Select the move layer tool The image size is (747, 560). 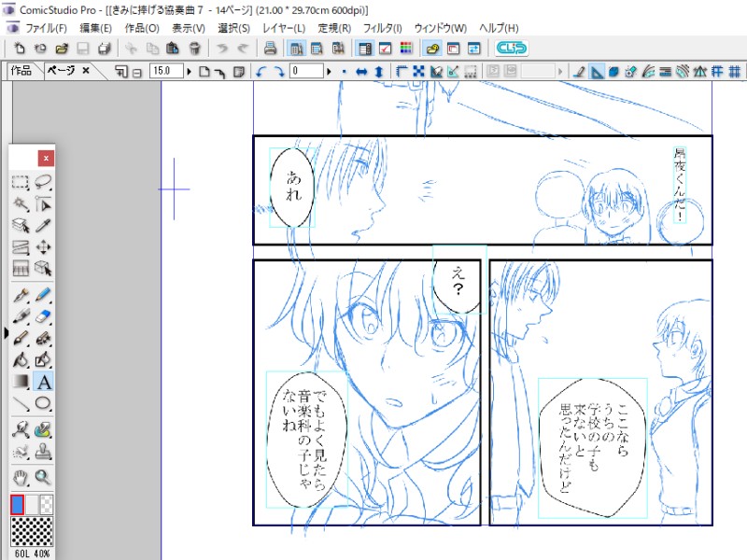pos(43,247)
